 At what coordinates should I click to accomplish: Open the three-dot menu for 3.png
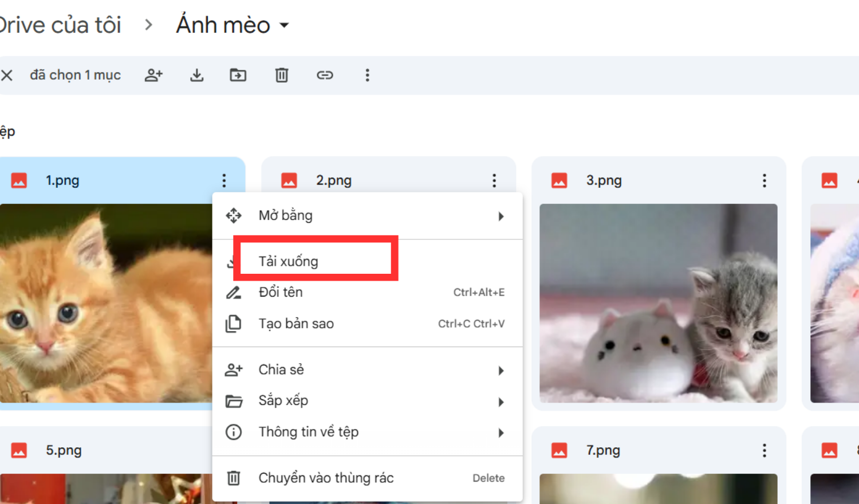[x=764, y=180]
